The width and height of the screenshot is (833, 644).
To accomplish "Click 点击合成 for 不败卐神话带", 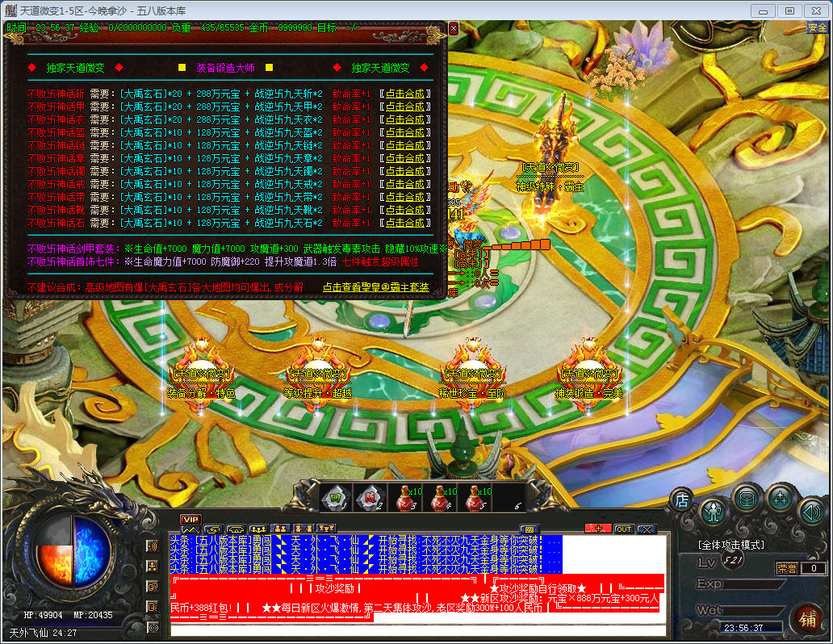I will (x=405, y=197).
